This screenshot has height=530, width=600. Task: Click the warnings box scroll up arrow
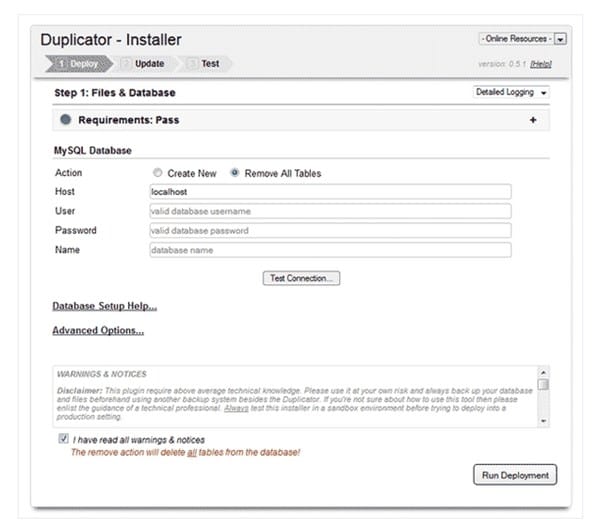(x=543, y=372)
